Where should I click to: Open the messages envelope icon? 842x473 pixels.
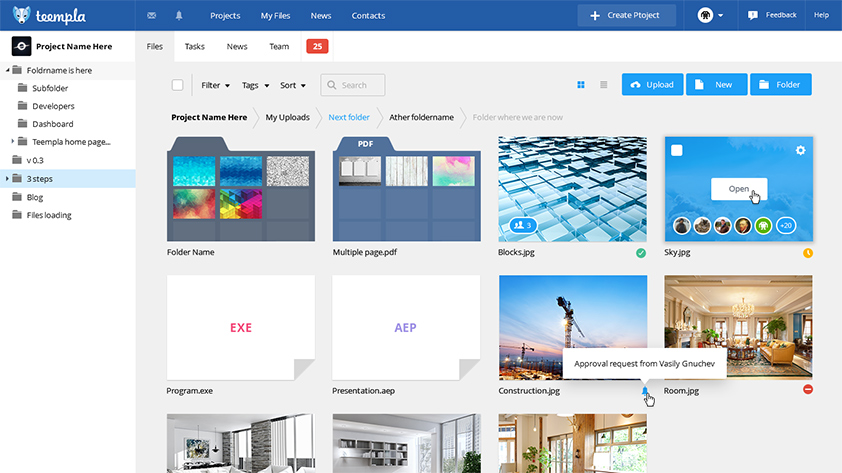coord(151,16)
